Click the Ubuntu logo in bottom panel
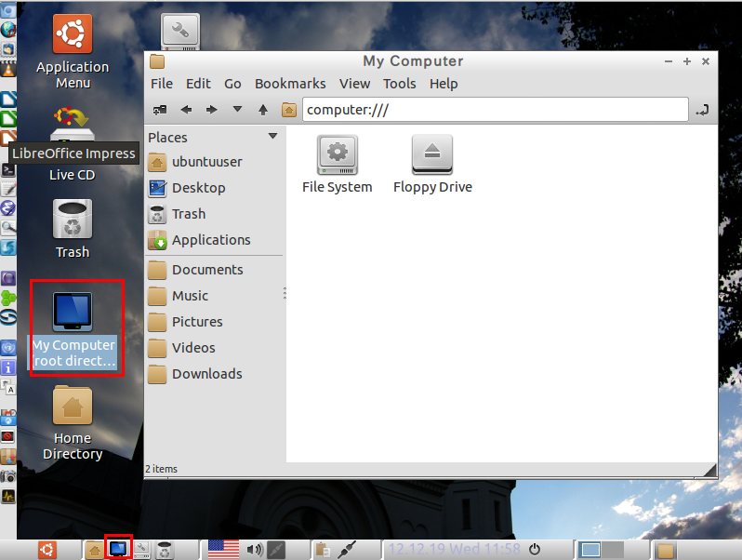Screen dimensions: 742x560 (x=47, y=550)
